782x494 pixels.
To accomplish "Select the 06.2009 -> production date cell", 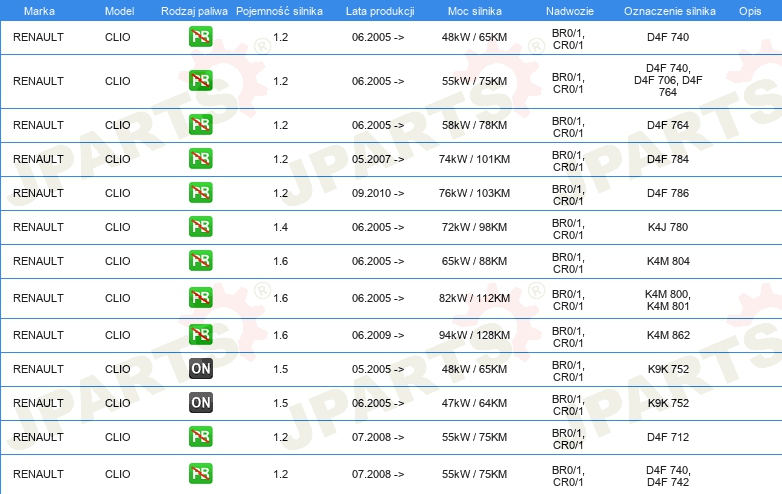I will click(378, 335).
